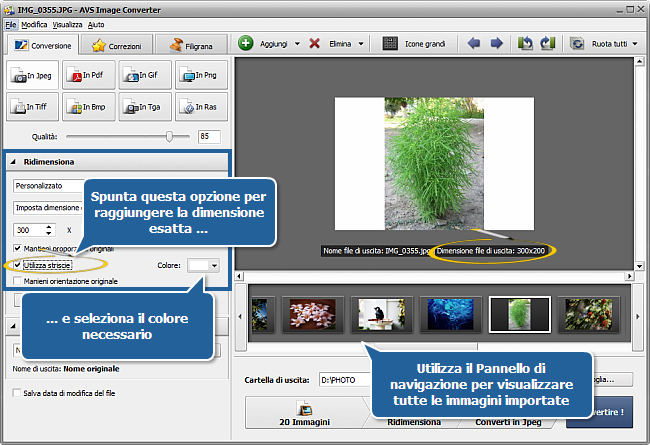Select the In Jpeg format button
This screenshot has height=445, width=650.
32,75
